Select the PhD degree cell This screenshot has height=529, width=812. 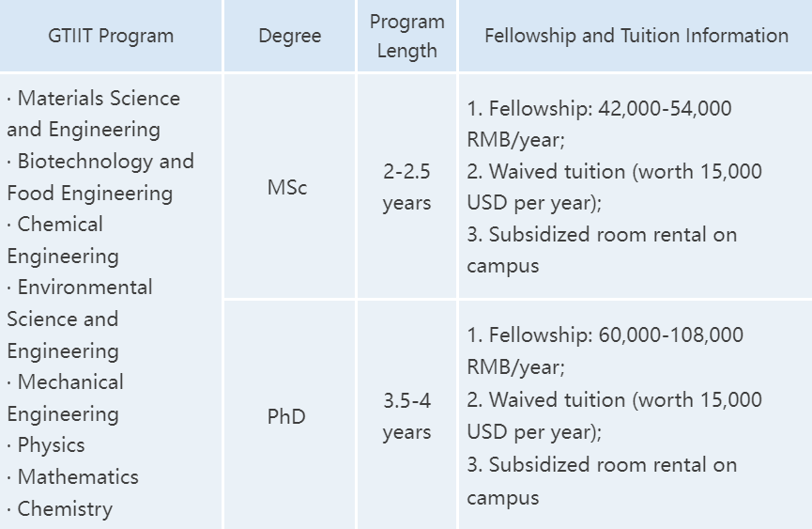(287, 415)
